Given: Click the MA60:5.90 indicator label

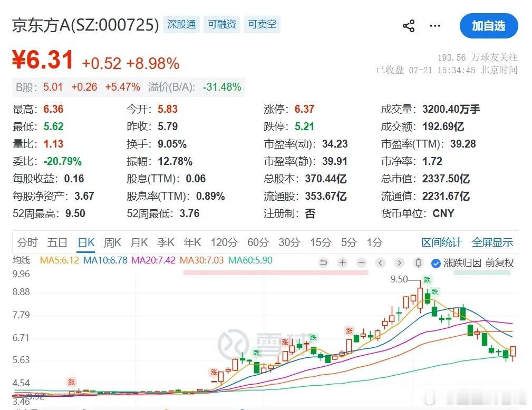Looking at the screenshot, I should (250, 260).
